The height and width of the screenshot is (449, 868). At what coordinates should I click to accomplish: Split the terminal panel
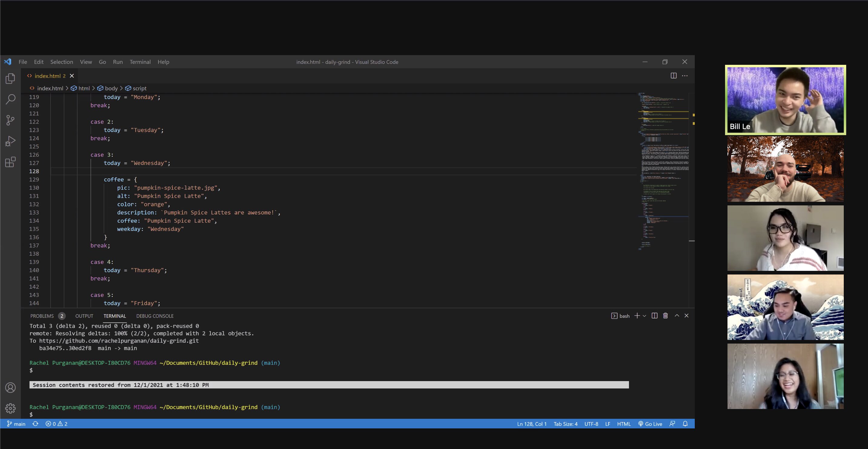coord(654,315)
